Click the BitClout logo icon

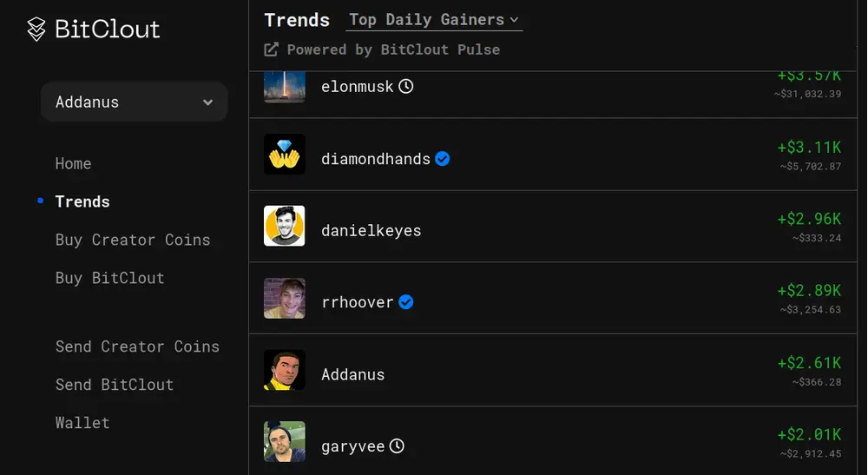click(x=36, y=30)
